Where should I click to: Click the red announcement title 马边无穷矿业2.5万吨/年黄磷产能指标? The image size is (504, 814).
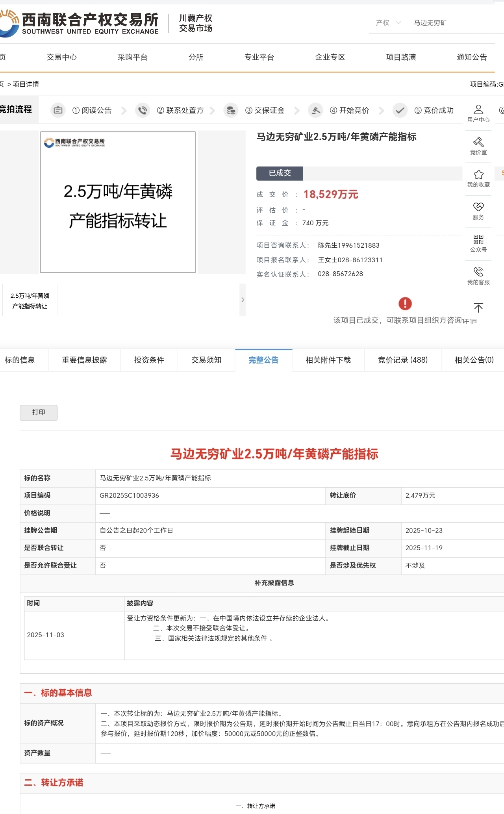[274, 454]
